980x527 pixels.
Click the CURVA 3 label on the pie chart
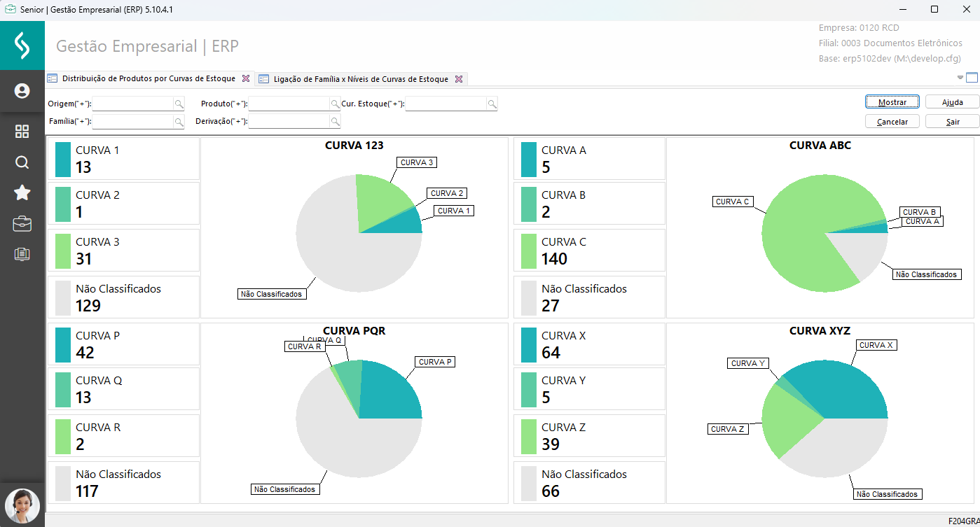click(x=417, y=162)
